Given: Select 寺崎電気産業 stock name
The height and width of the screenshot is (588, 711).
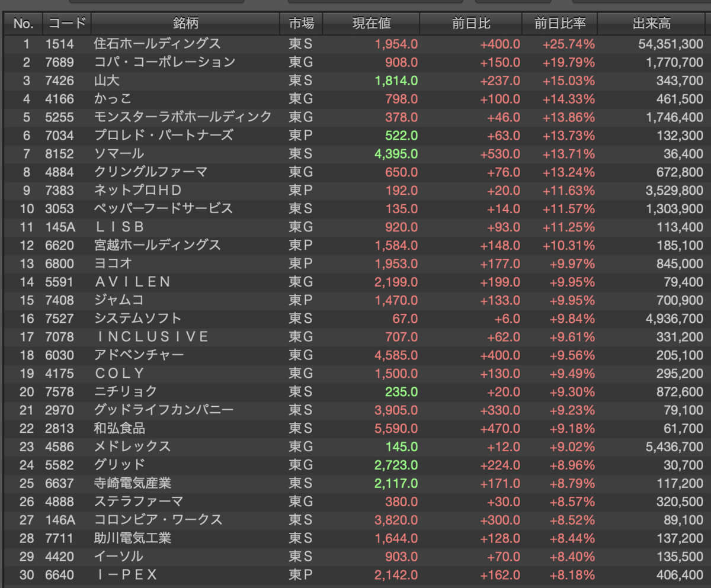Looking at the screenshot, I should tap(133, 483).
